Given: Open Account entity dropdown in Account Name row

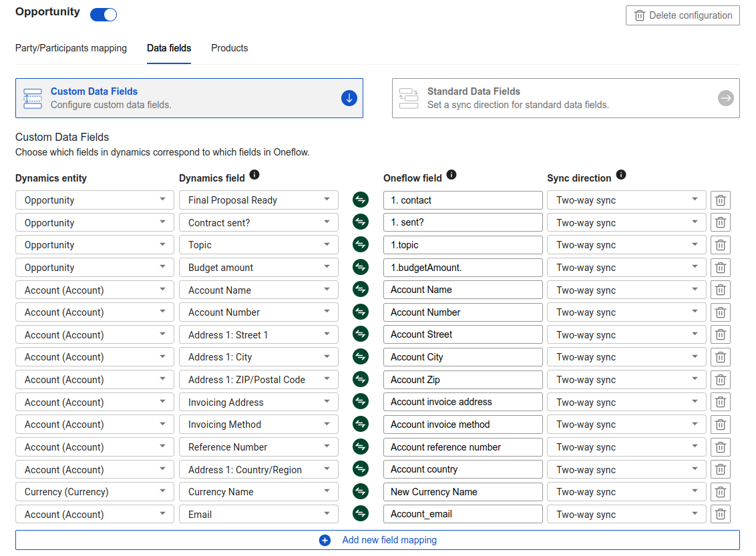Looking at the screenshot, I should pos(95,290).
